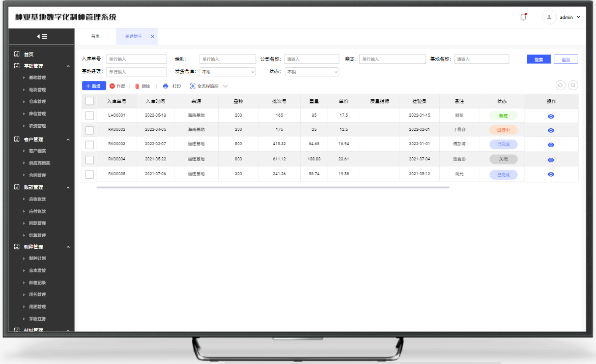
Task: Click the red 删除 delete icon
Action: click(x=137, y=86)
